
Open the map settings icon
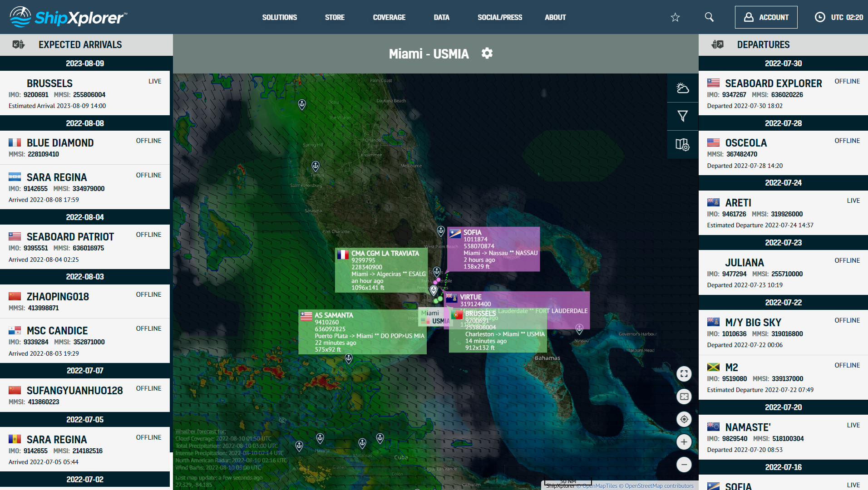(682, 145)
